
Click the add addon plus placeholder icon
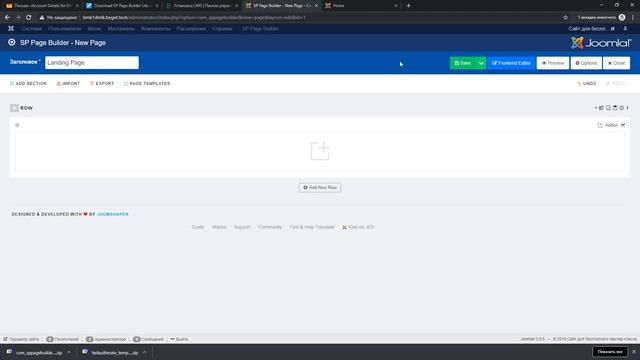point(320,151)
